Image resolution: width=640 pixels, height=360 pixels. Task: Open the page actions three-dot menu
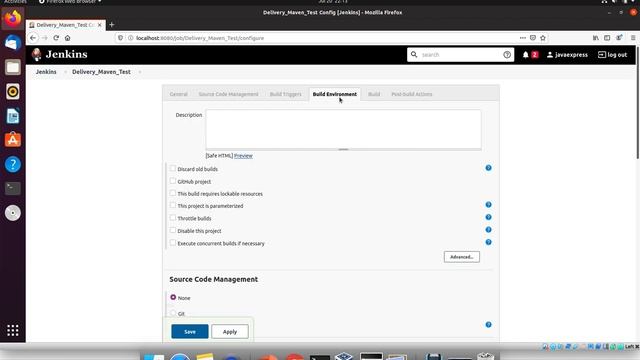point(523,38)
